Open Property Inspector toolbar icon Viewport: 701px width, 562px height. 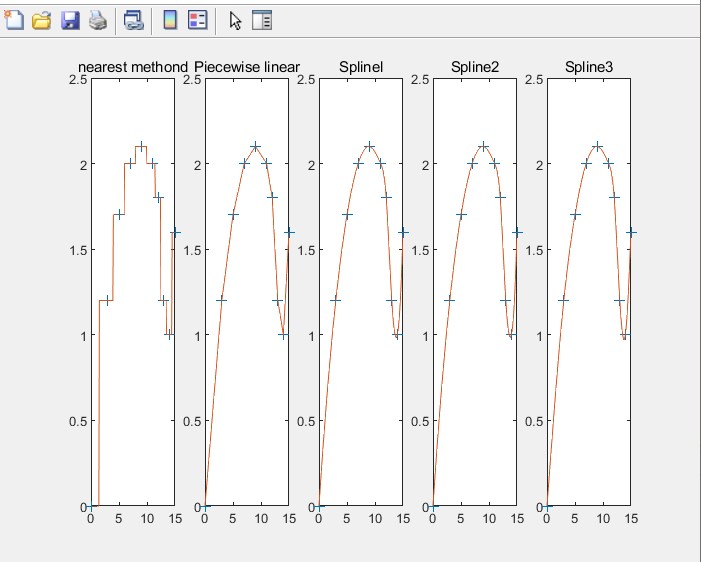262,20
